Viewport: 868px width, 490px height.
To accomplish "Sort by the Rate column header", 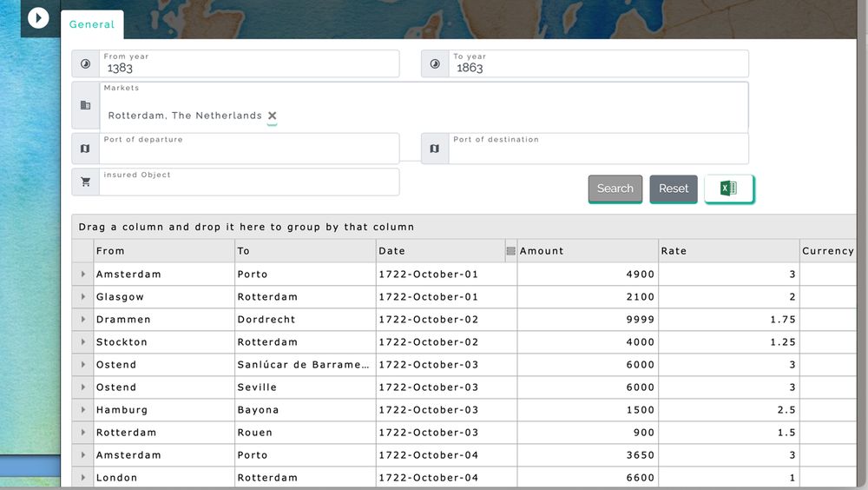I will (729, 251).
